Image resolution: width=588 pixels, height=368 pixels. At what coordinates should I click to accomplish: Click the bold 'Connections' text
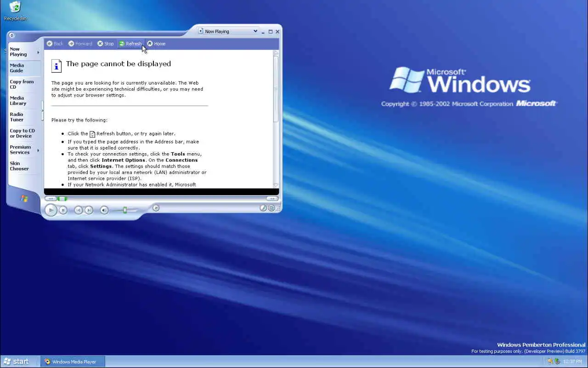(x=181, y=160)
